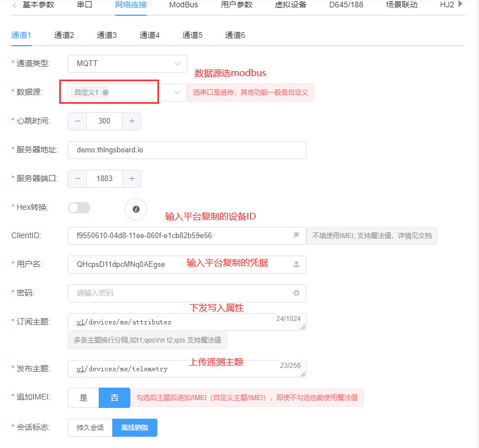Click the info icon next to Hex转换
The width and height of the screenshot is (479, 448).
pos(136,209)
